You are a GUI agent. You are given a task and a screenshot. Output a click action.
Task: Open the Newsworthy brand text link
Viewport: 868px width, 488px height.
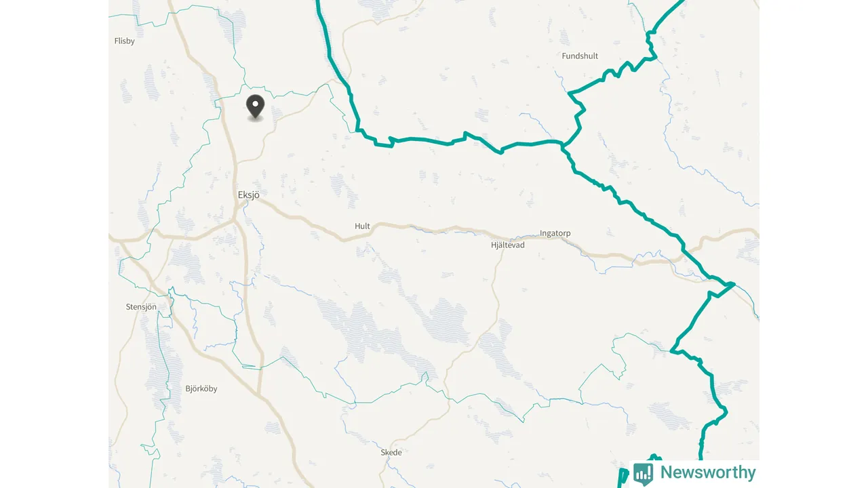[708, 472]
